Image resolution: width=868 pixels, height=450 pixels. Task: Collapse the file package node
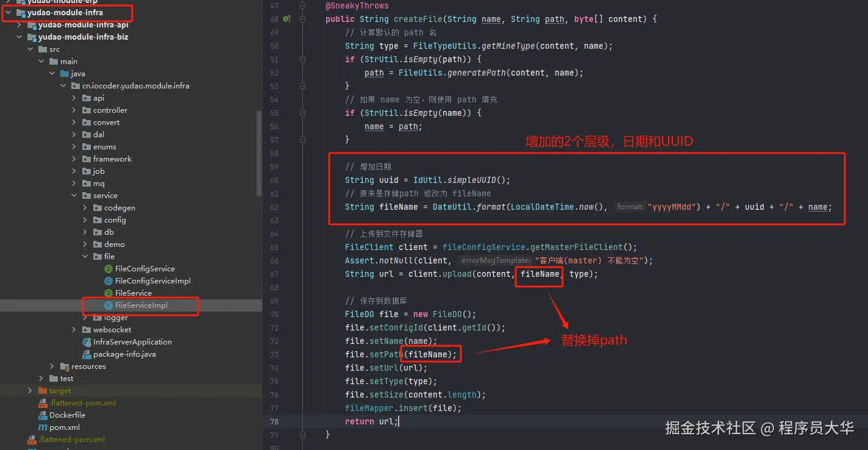[85, 257]
